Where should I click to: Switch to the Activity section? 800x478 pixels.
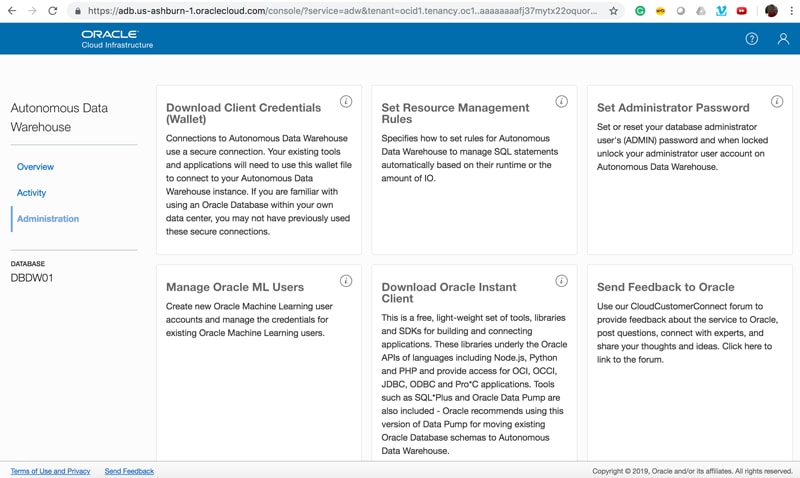click(x=31, y=193)
